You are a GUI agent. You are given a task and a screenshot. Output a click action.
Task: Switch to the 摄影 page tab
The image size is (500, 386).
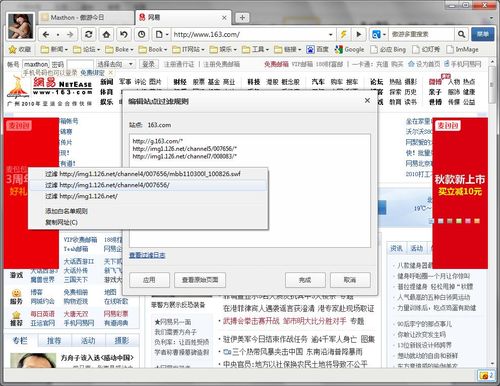(122, 341)
